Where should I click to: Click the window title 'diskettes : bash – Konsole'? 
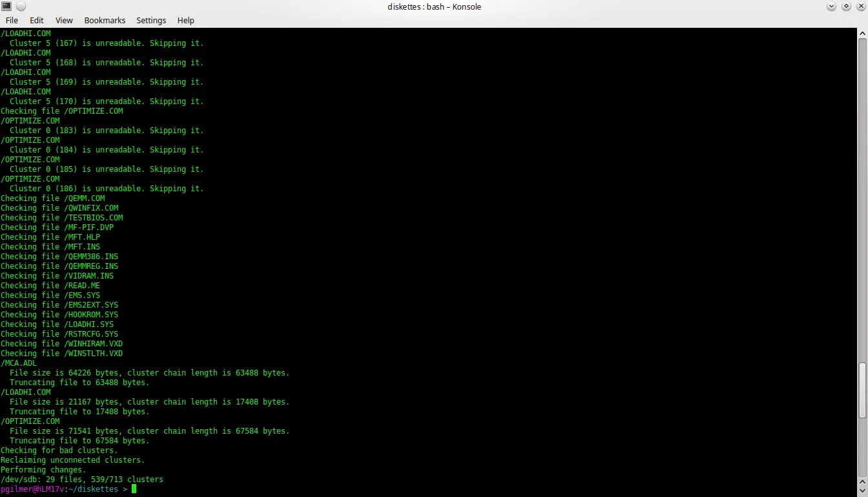pos(434,6)
